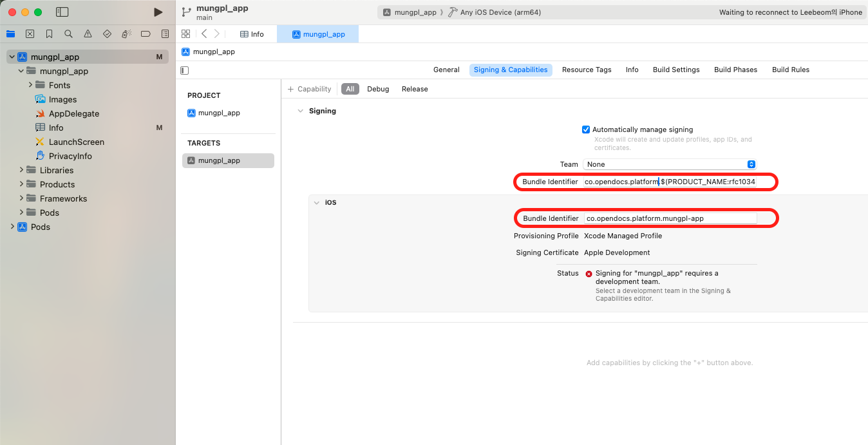Click the Xcode Managed Profile value
The image size is (868, 445).
pyautogui.click(x=623, y=236)
